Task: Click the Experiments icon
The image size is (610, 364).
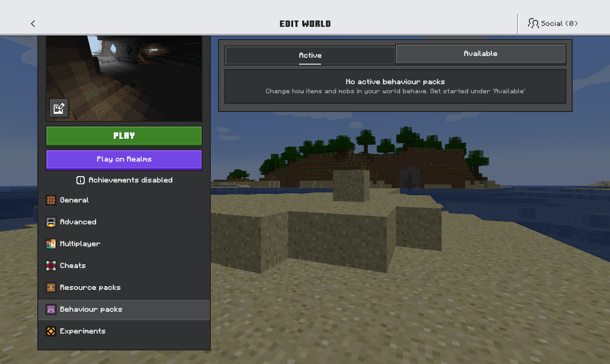Action: tap(51, 331)
